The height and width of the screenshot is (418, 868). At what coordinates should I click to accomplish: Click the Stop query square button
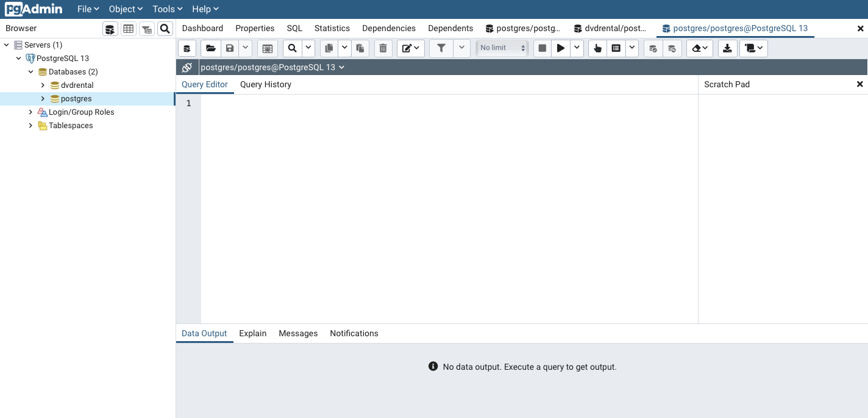[x=542, y=48]
